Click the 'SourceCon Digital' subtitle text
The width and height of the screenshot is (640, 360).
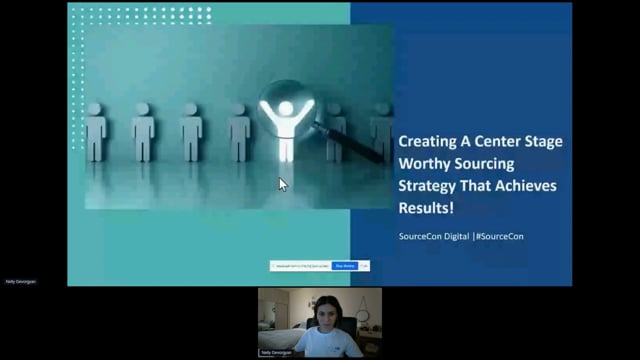coord(434,236)
